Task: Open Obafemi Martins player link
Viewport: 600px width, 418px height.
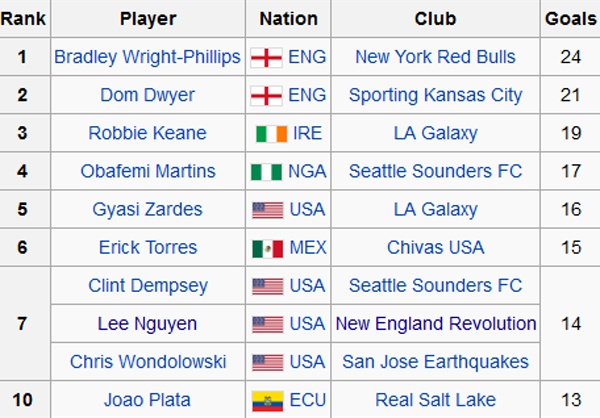Action: pyautogui.click(x=147, y=171)
